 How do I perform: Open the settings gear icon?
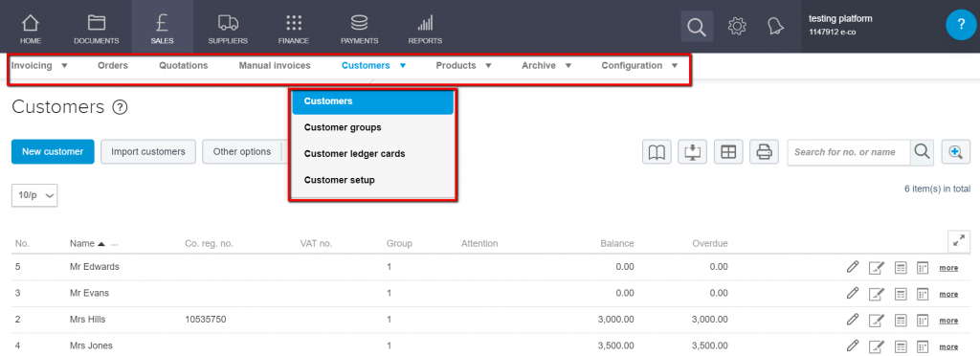click(x=738, y=26)
